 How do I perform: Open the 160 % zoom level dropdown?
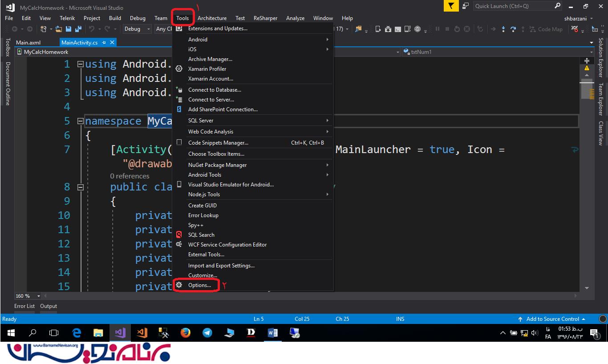pos(39,296)
